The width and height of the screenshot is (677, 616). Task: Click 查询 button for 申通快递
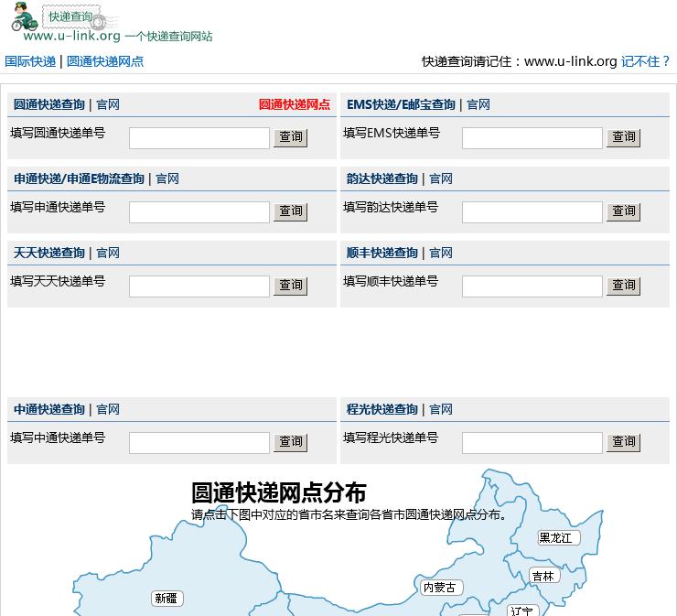pyautogui.click(x=291, y=211)
